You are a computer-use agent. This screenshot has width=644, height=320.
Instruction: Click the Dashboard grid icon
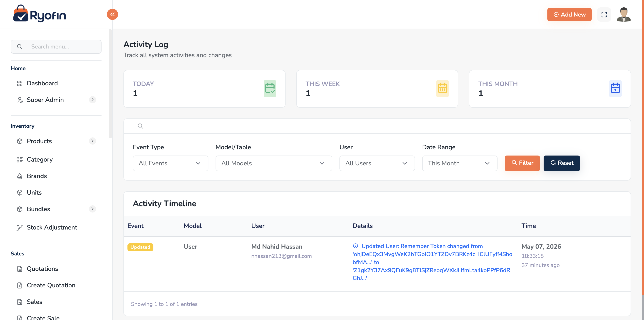[x=19, y=83]
